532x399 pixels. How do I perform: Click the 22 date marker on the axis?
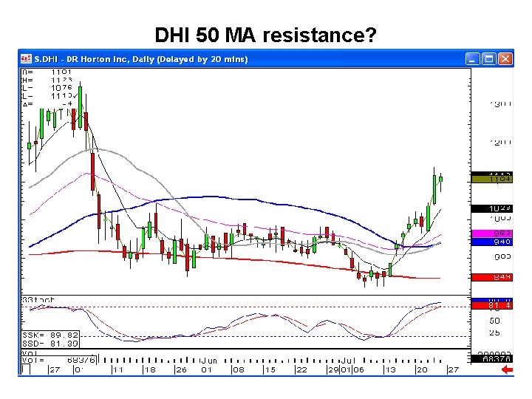point(301,370)
